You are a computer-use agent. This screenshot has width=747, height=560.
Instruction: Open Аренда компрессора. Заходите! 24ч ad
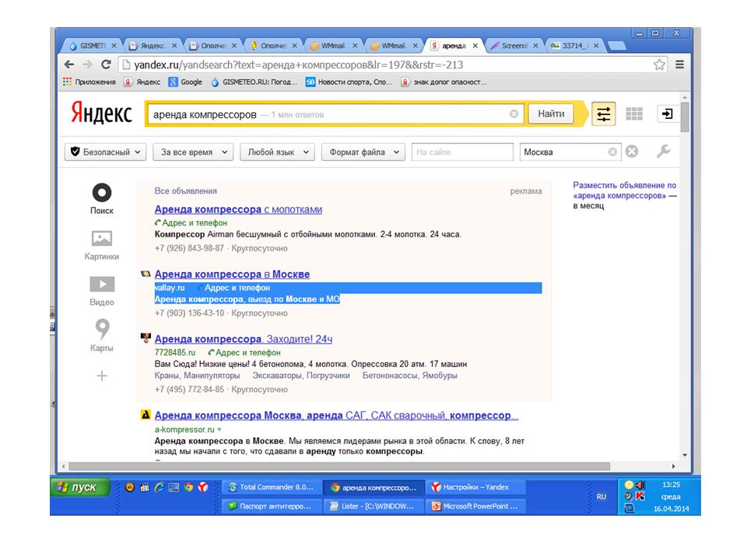point(244,339)
